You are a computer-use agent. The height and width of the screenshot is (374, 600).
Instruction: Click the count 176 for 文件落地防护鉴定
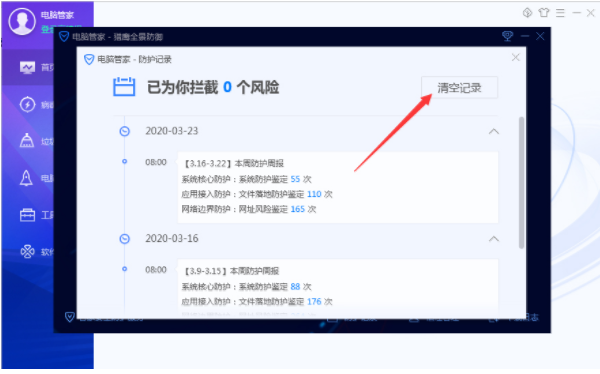314,302
